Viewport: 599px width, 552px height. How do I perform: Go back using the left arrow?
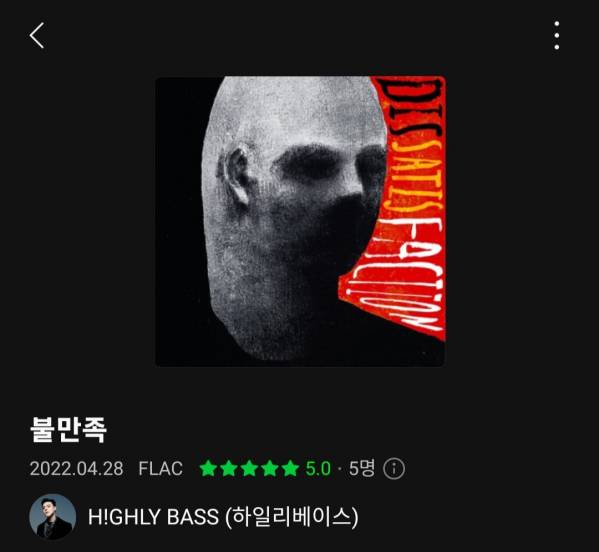[37, 35]
